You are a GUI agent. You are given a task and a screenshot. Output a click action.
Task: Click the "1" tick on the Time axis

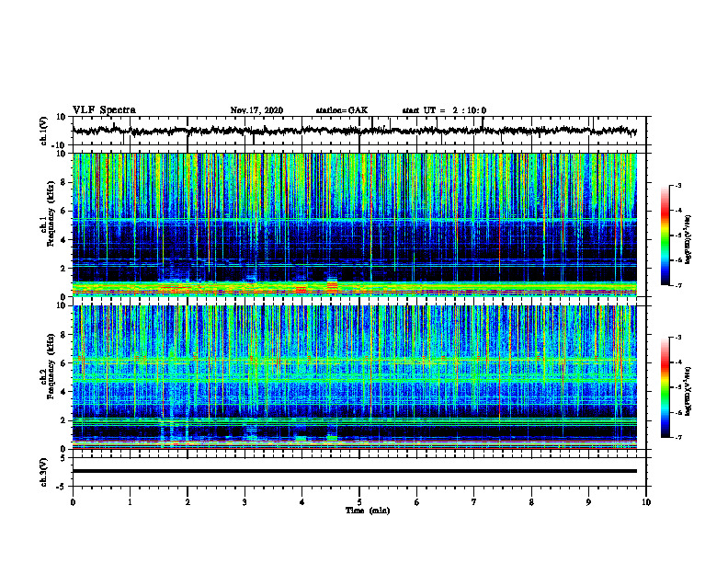130,502
